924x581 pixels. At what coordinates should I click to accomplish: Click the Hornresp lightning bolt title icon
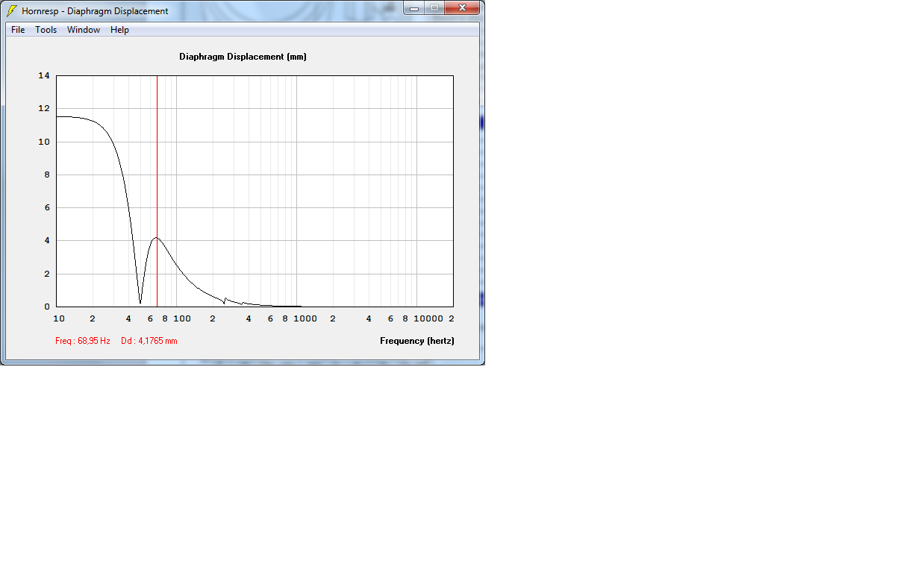click(12, 11)
